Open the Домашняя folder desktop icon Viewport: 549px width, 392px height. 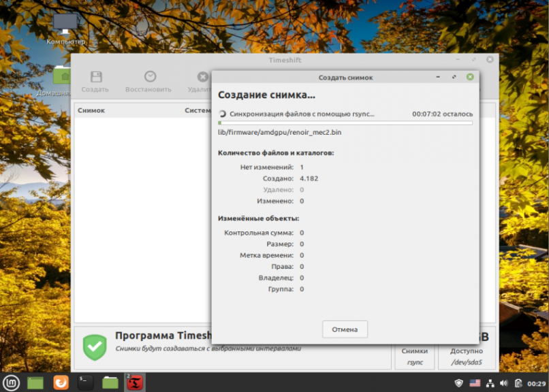coord(62,75)
